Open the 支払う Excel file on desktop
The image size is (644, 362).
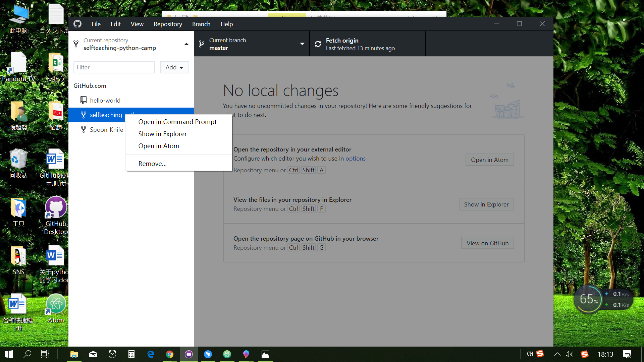point(56,67)
